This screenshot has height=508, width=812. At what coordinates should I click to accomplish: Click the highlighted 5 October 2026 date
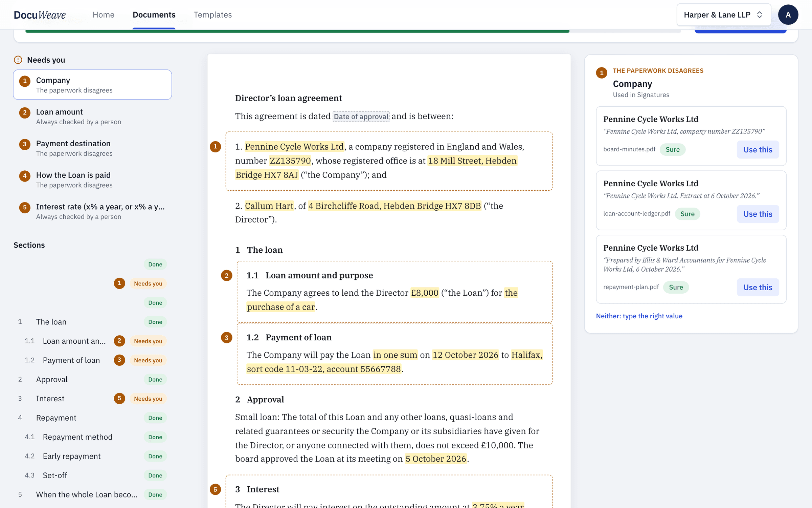(436, 459)
